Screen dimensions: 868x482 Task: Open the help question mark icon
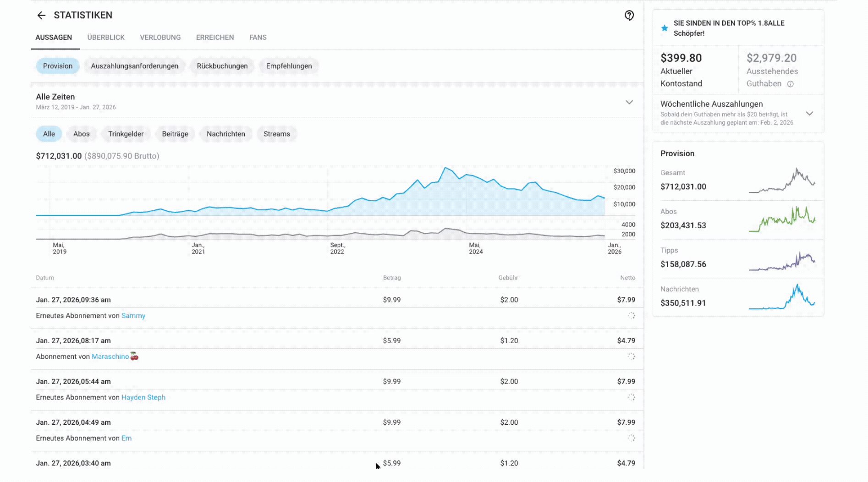(x=629, y=16)
